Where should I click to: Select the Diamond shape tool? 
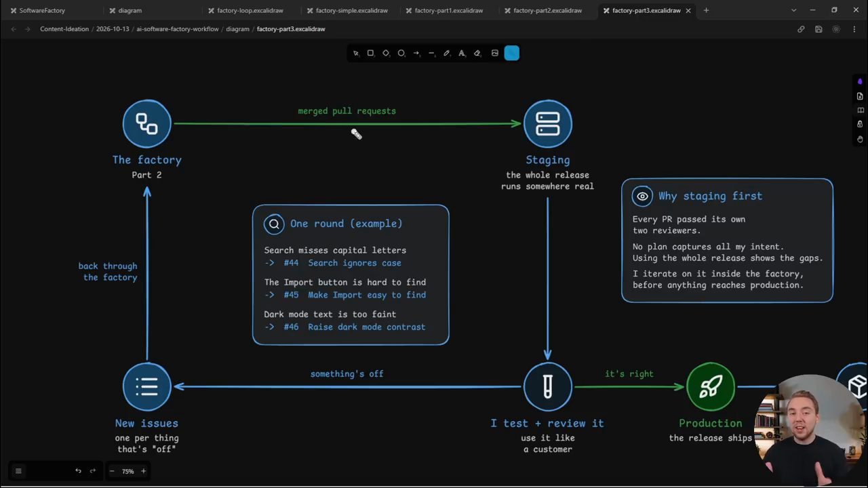tap(386, 53)
